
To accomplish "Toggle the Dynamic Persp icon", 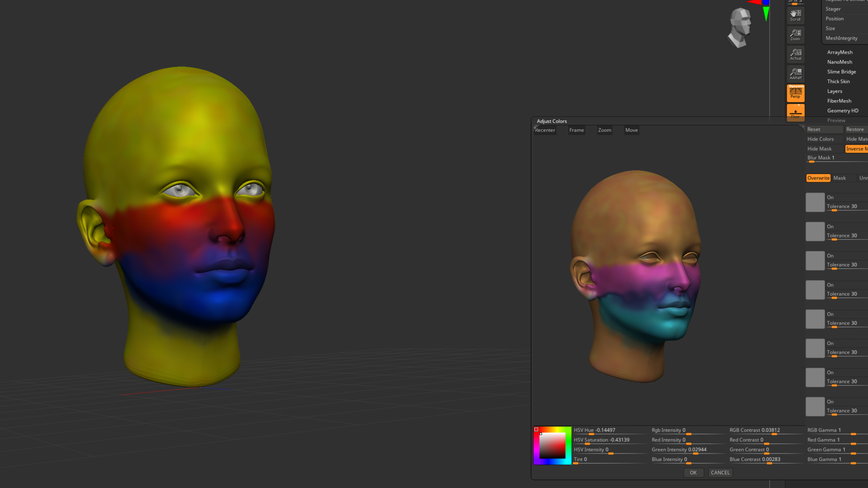I will coord(795,93).
